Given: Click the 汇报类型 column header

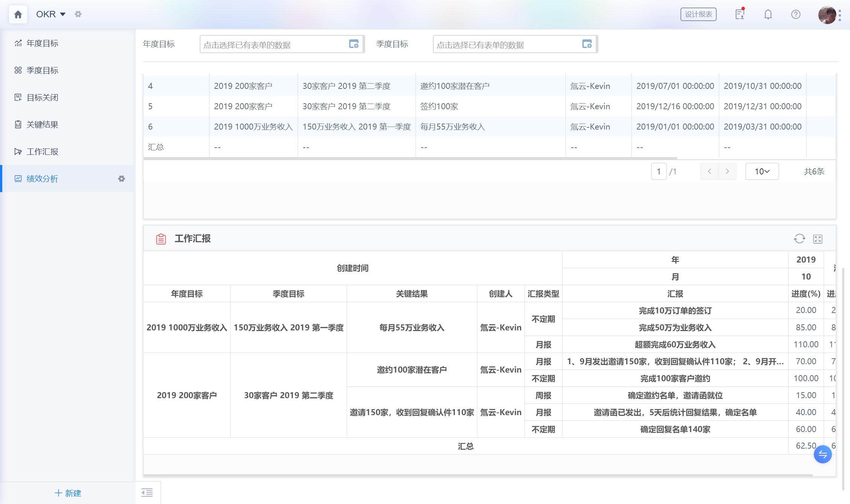Looking at the screenshot, I should coord(543,294).
